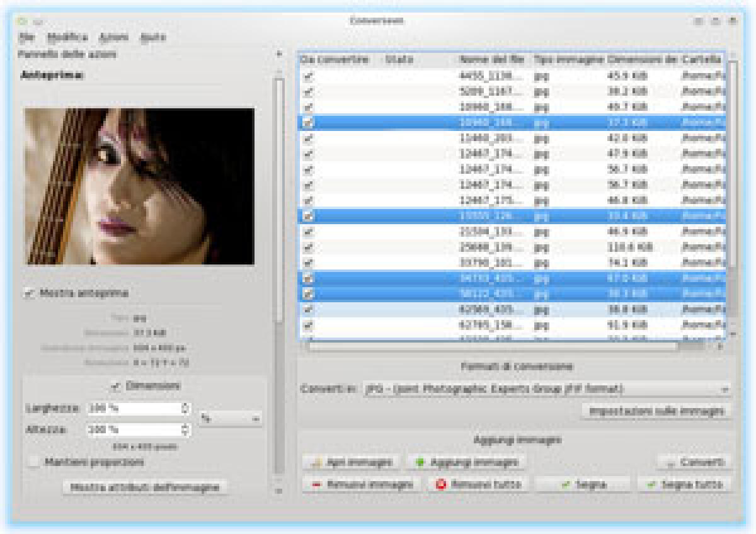This screenshot has width=756, height=534.
Task: Click the preview image of the woman
Action: coord(139,186)
